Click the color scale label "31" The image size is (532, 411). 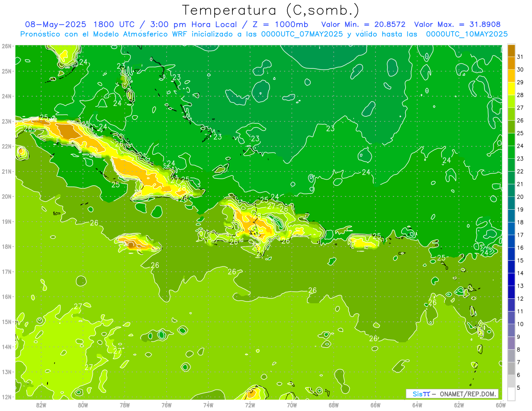point(520,57)
